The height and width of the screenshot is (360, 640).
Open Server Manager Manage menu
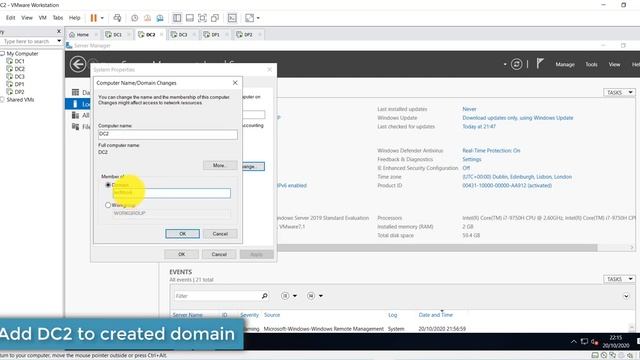[565, 64]
